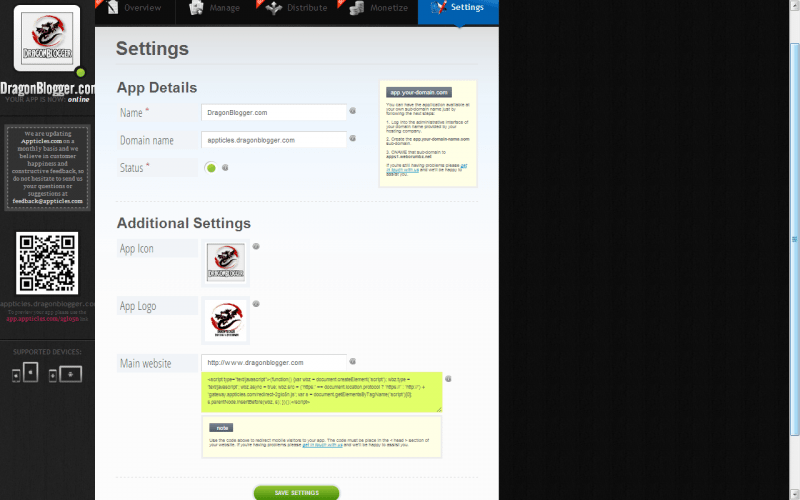Click the 'App Details' heading

point(157,88)
